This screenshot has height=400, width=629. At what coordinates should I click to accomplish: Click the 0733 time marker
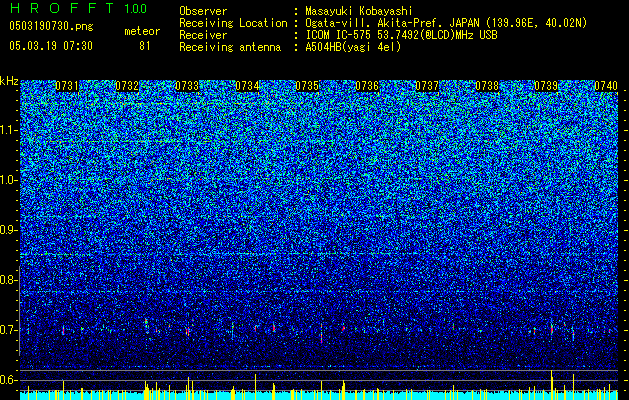tap(187, 86)
